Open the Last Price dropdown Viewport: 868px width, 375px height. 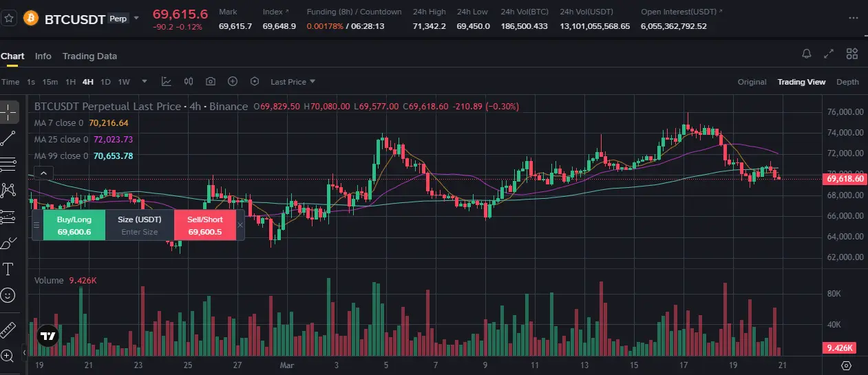coord(293,82)
